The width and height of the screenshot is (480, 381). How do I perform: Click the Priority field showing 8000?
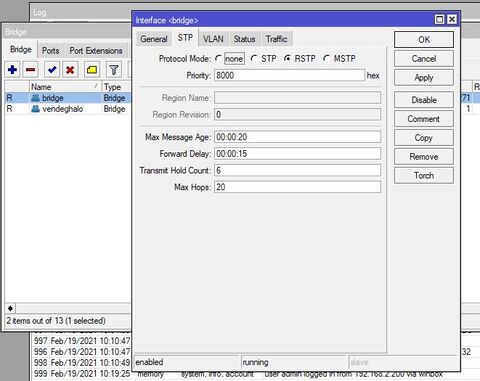coord(289,75)
